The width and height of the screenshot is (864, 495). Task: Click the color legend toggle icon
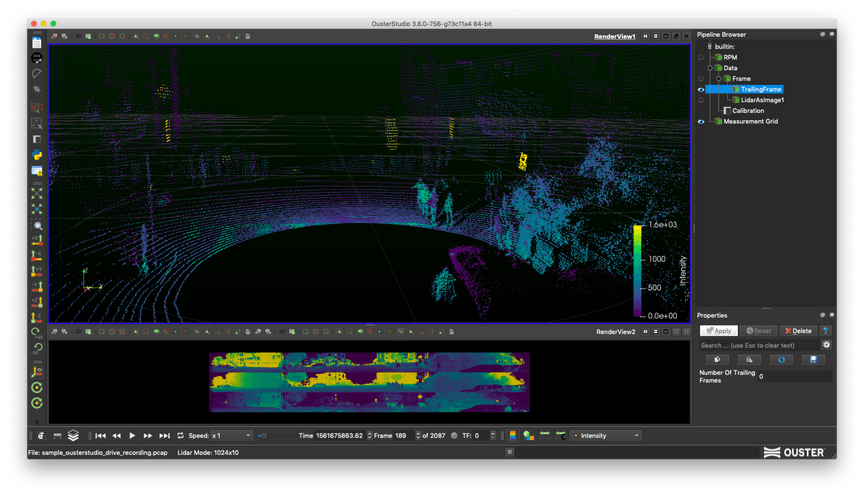click(512, 435)
